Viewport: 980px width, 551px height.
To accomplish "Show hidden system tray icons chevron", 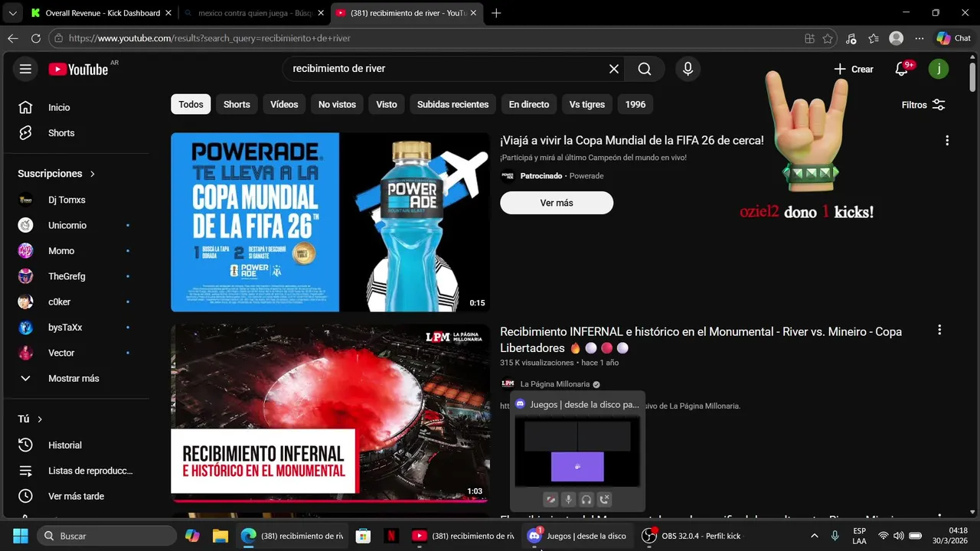I will pos(814,536).
